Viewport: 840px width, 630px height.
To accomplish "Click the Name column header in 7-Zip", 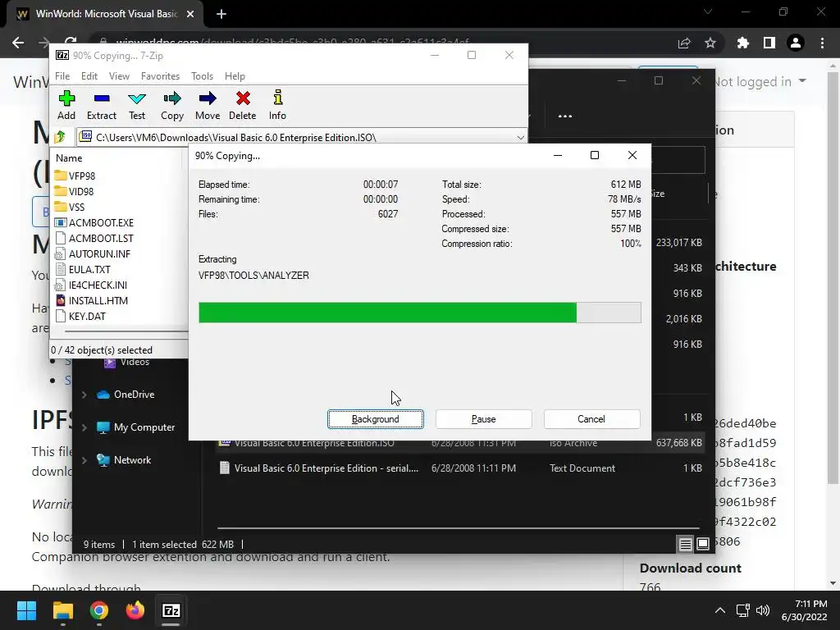I will (69, 158).
